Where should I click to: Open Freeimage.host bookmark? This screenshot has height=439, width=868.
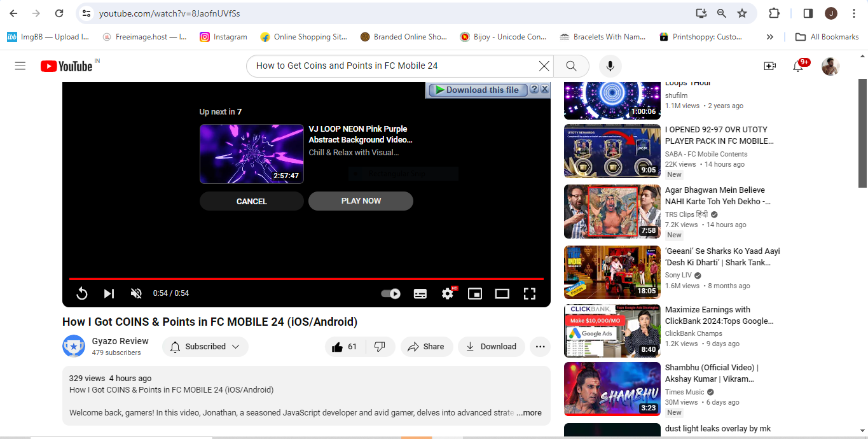pos(144,37)
